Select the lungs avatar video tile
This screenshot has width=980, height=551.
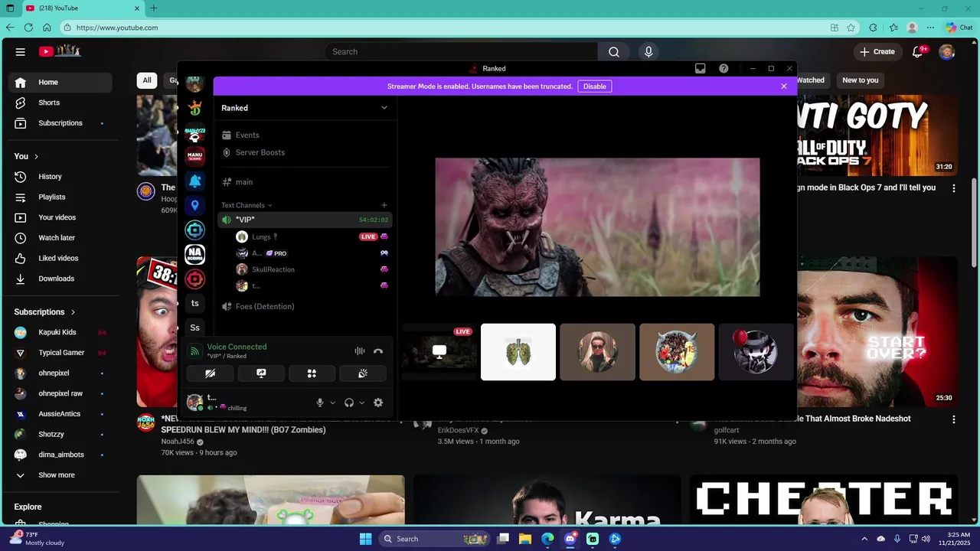518,352
